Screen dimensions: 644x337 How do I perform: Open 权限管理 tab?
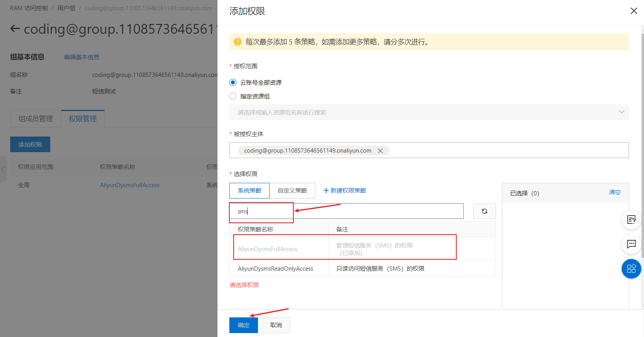pyautogui.click(x=82, y=119)
